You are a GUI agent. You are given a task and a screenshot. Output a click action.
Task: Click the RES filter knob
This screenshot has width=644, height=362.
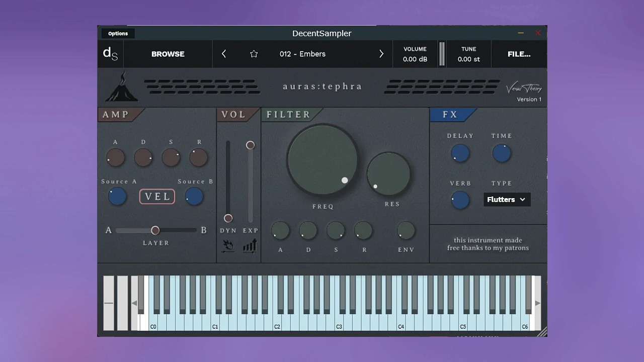(389, 174)
